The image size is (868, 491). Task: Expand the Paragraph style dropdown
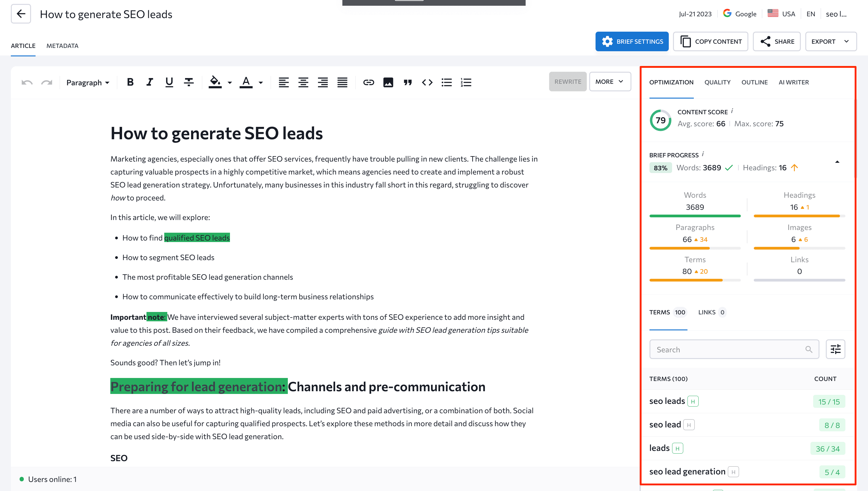point(88,82)
